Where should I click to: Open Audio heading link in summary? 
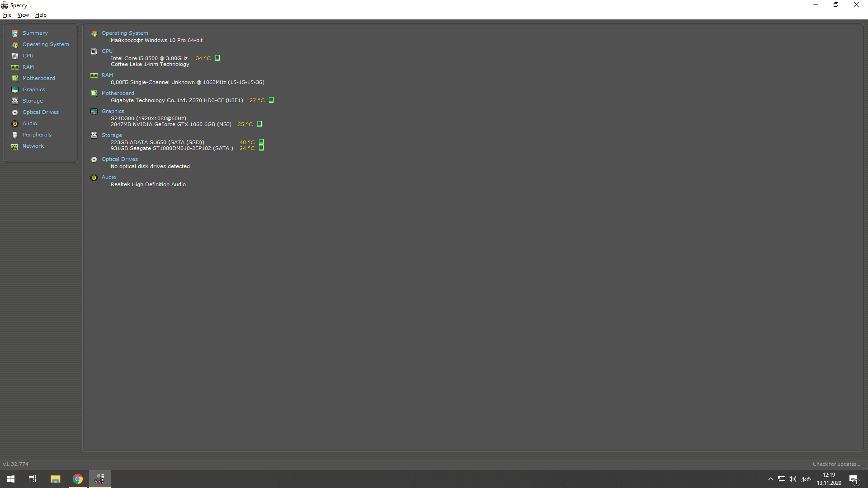tap(108, 177)
